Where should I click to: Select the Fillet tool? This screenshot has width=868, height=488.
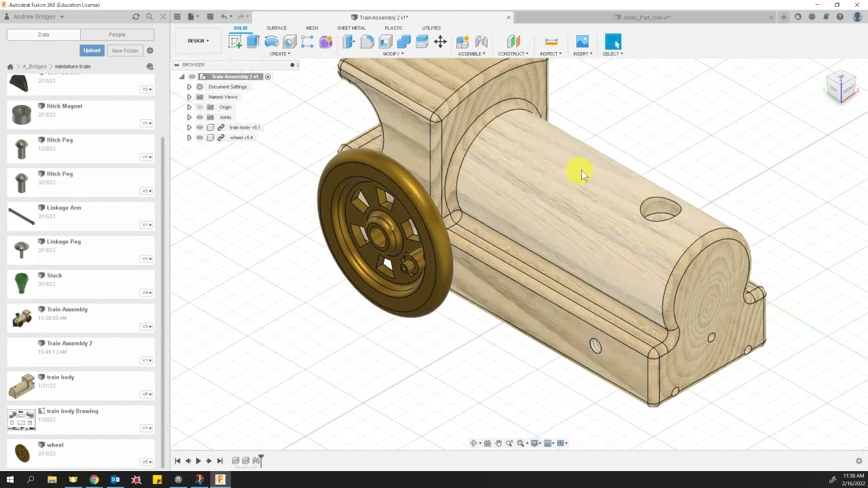click(367, 42)
